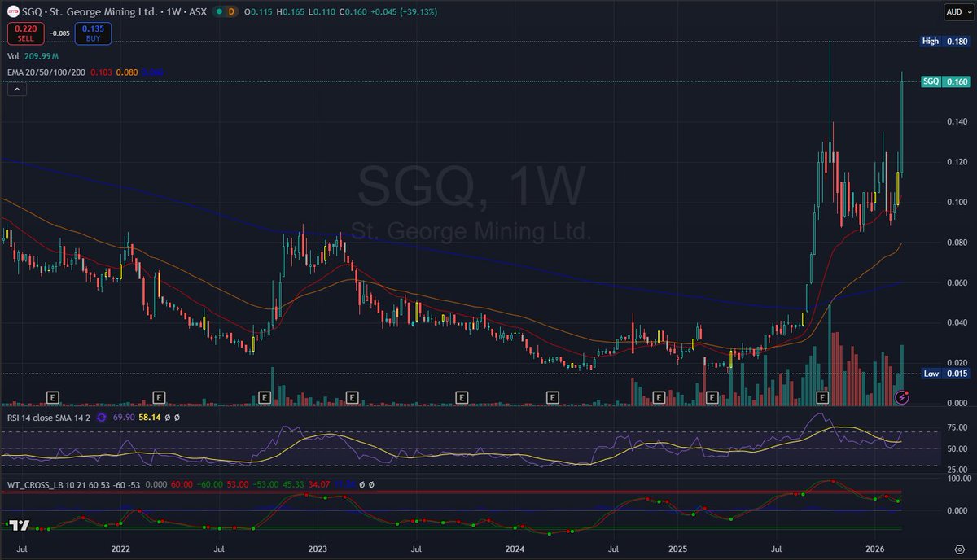This screenshot has height=560, width=977.
Task: Click the RSI SMA value 58.14
Action: [150, 417]
